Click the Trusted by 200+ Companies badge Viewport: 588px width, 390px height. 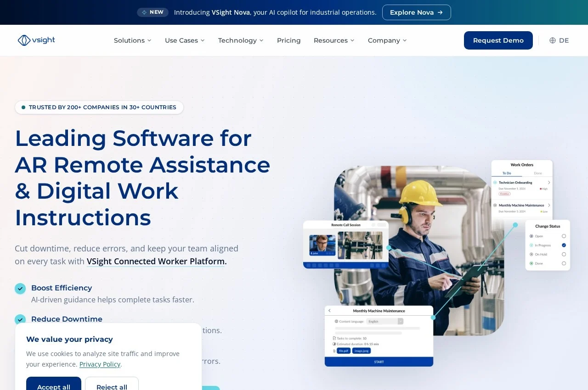point(99,107)
